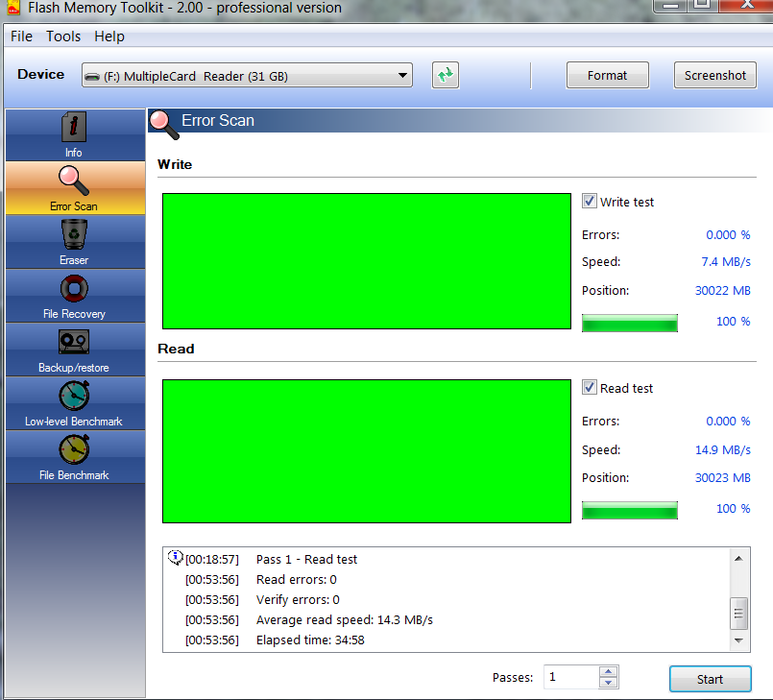Click the Write progress bar
This screenshot has height=700, width=773.
[x=629, y=323]
